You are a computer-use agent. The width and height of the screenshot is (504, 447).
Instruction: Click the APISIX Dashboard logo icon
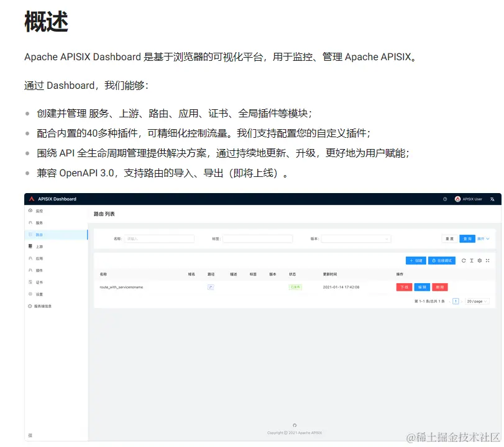pyautogui.click(x=32, y=199)
